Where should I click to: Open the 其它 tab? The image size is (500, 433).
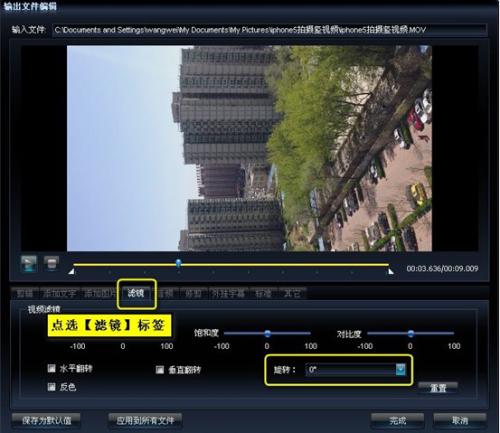(x=292, y=293)
